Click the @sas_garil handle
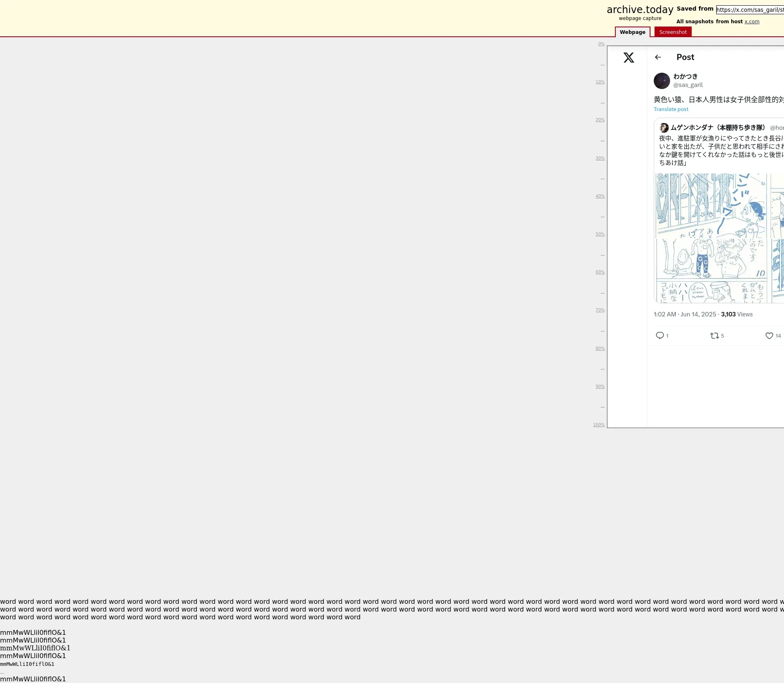This screenshot has height=683, width=784. tap(688, 85)
